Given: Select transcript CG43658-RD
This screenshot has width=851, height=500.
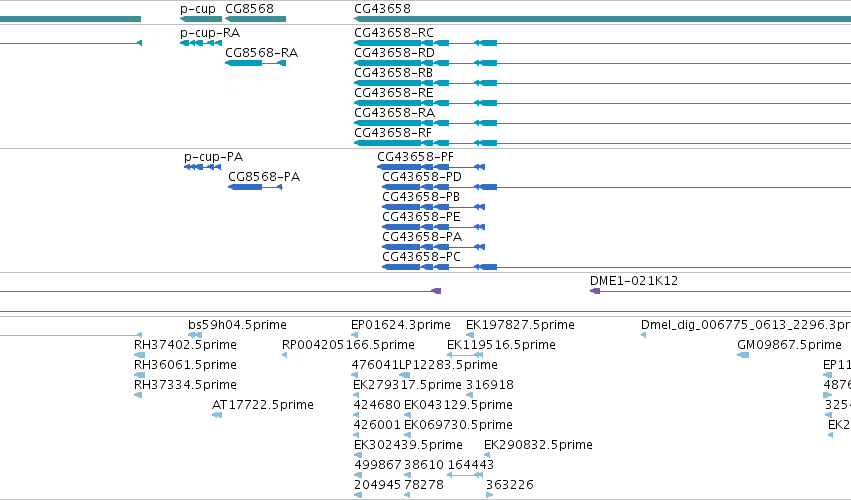Looking at the screenshot, I should pos(394,53).
